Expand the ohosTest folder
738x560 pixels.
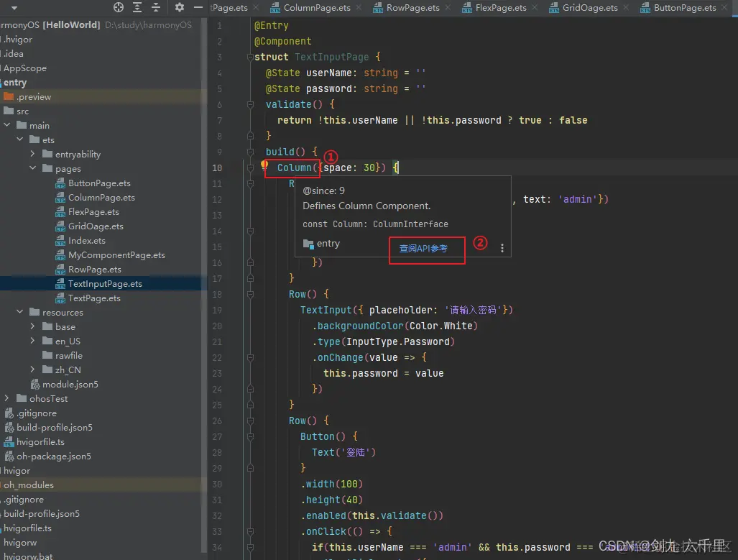(7, 398)
